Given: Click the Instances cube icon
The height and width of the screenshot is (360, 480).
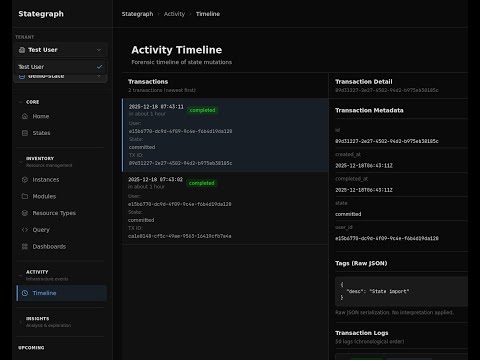Looking at the screenshot, I should (25, 180).
